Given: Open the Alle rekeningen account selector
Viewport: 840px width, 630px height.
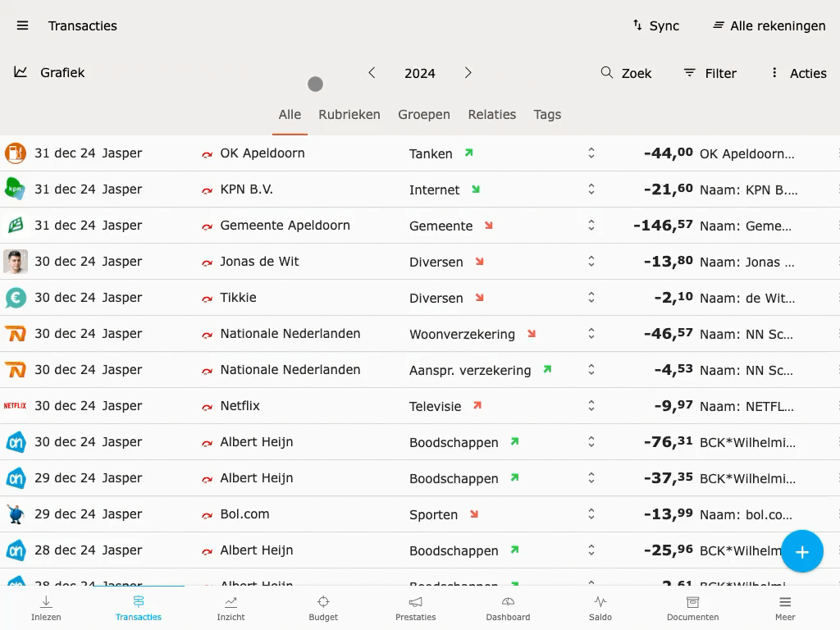Looking at the screenshot, I should [x=769, y=25].
